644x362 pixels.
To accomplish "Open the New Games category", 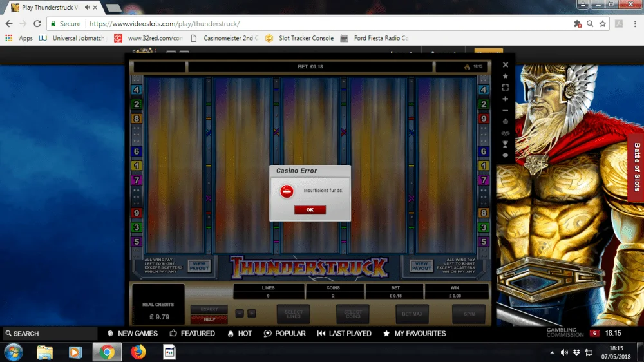I will pyautogui.click(x=133, y=333).
